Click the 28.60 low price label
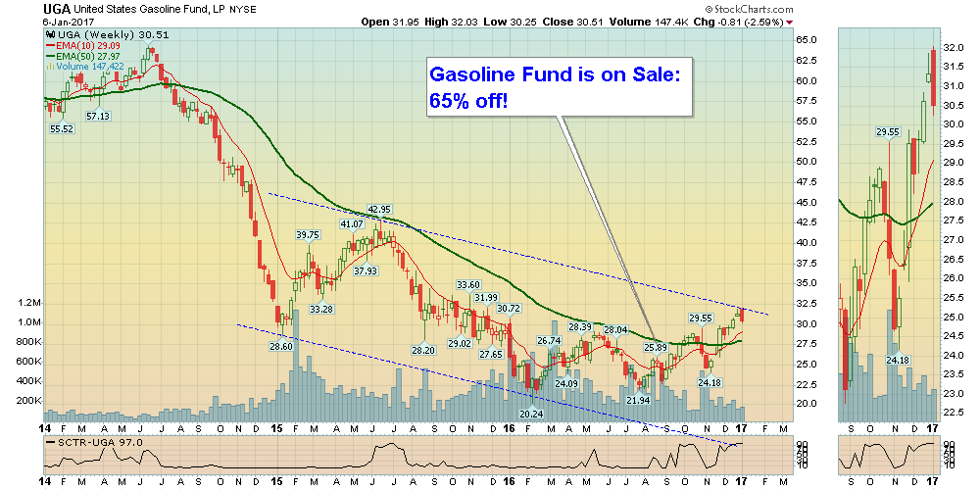 282,346
